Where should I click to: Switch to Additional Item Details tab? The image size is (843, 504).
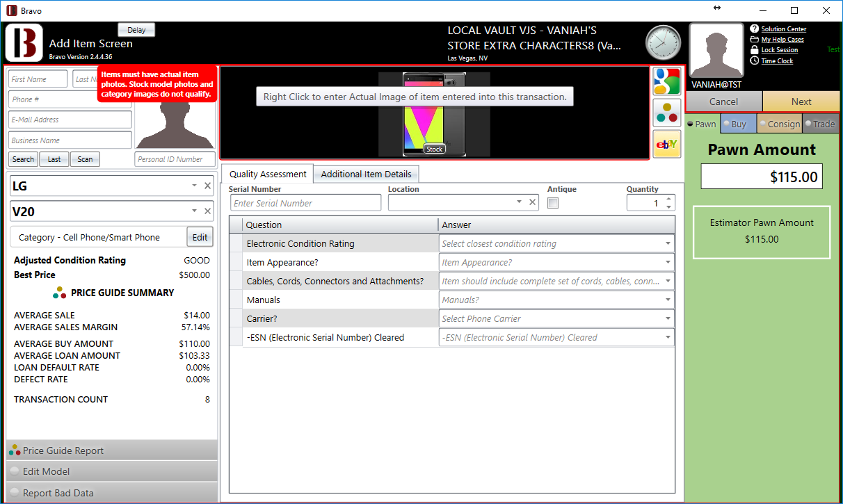click(366, 174)
